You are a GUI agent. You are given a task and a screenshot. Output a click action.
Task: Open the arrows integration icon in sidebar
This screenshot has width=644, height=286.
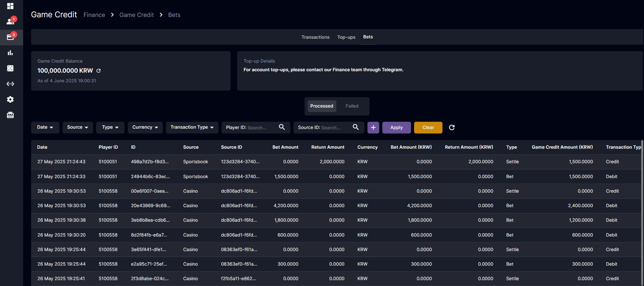point(10,84)
